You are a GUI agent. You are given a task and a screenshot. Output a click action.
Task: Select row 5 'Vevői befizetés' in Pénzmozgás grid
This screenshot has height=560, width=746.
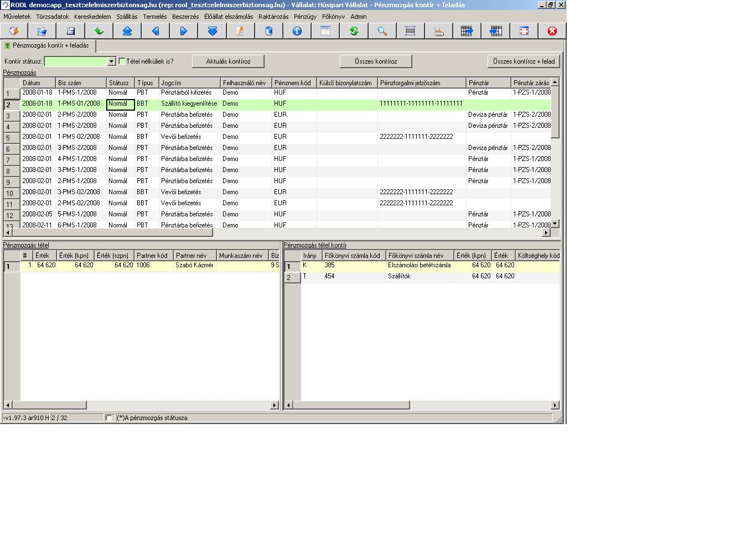point(286,137)
